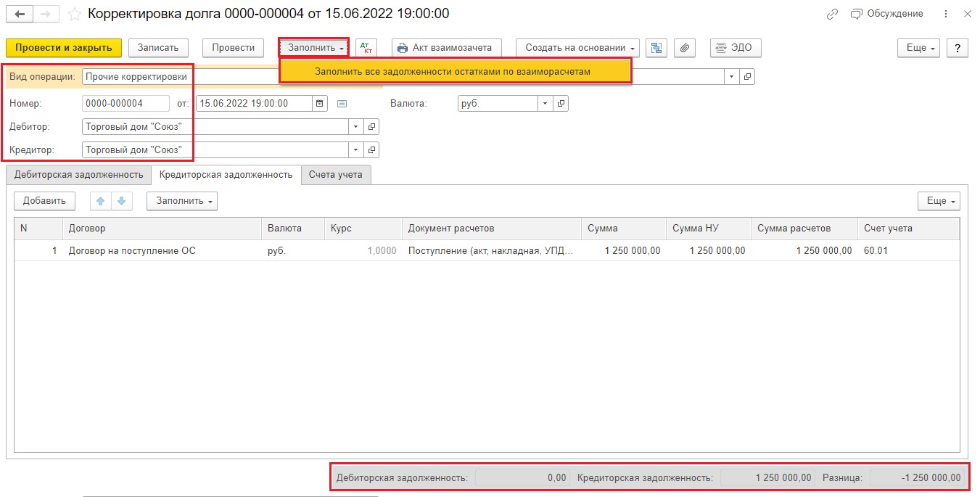Move table row up with arrow
The height and width of the screenshot is (497, 980).
click(x=101, y=201)
